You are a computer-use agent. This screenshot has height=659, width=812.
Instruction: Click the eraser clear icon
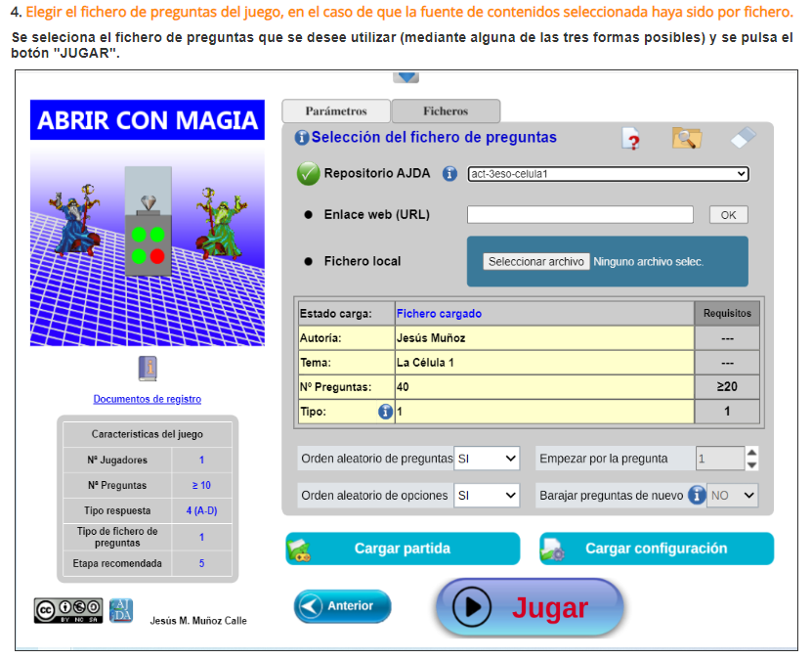(x=743, y=138)
